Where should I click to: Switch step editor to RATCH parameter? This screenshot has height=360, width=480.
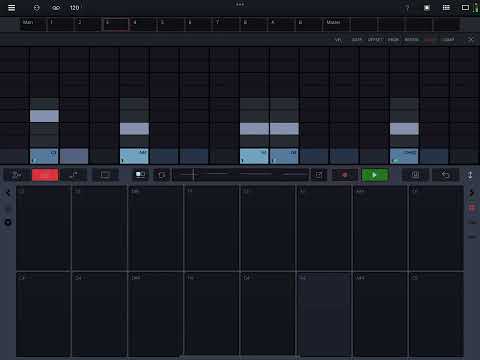411,40
